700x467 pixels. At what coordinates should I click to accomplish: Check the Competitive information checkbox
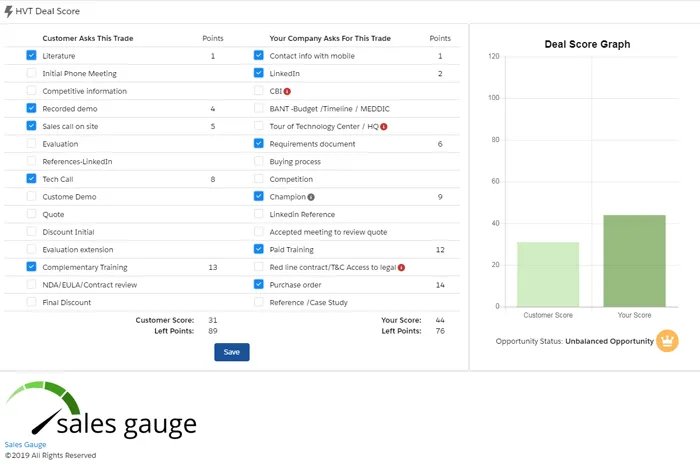[x=31, y=91]
